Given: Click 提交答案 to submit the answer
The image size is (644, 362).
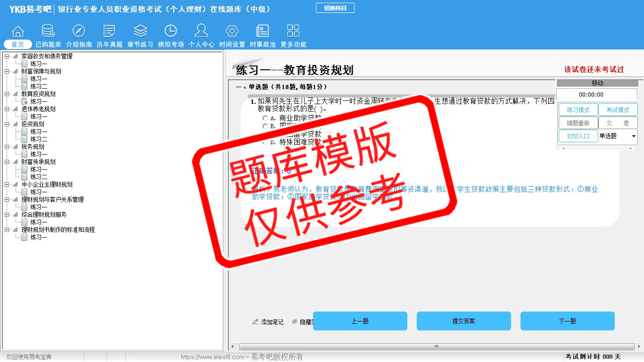Looking at the screenshot, I should [x=464, y=321].
